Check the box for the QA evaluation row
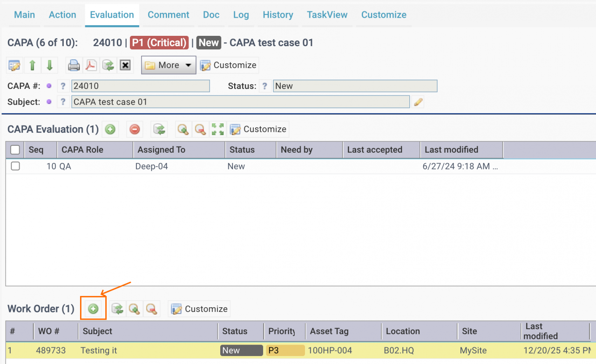596x364 pixels. coord(15,166)
